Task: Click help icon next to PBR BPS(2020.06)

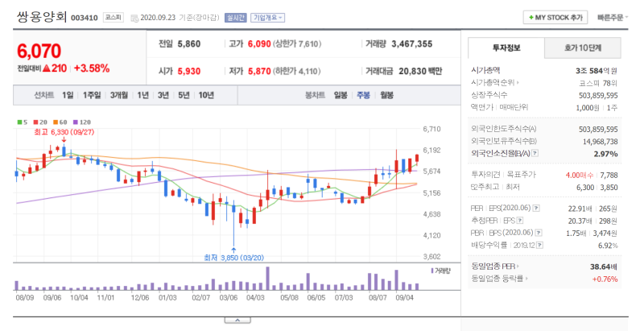Action: point(539,233)
